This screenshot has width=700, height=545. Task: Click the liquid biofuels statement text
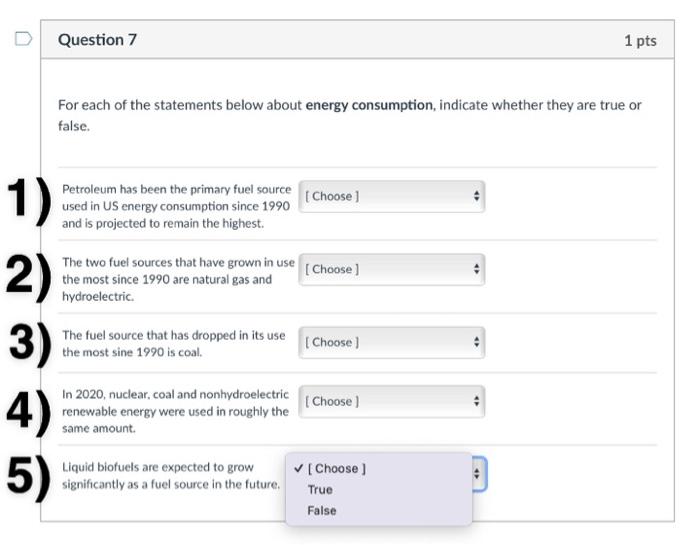[170, 476]
